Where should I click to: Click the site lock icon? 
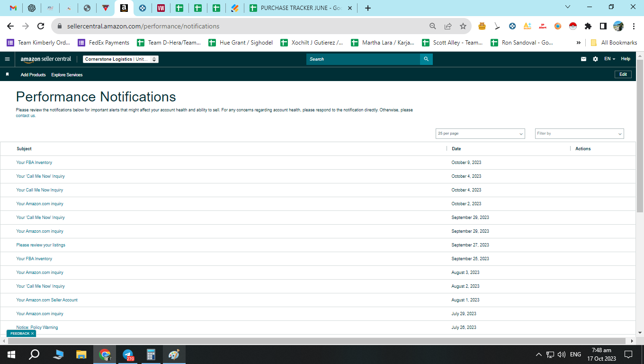click(x=60, y=26)
